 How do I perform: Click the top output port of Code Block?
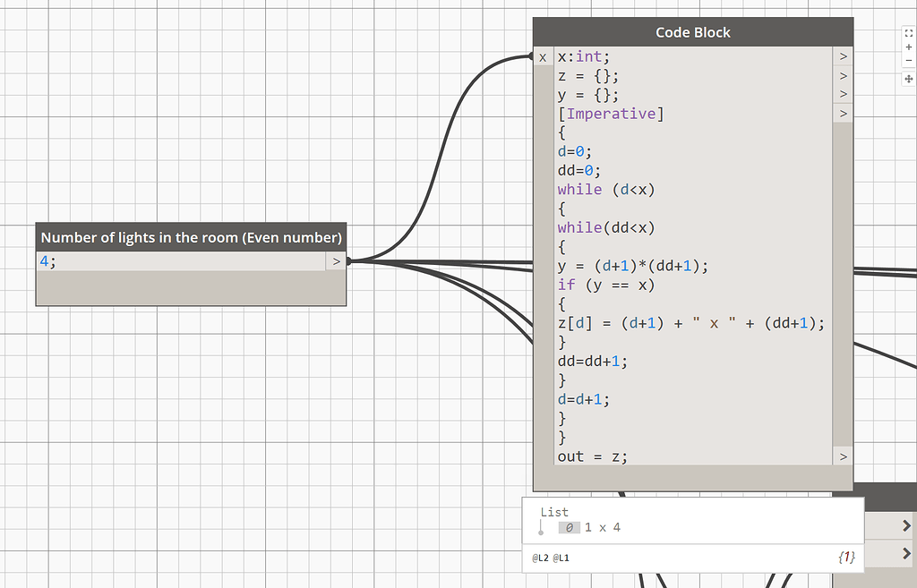pyautogui.click(x=842, y=55)
